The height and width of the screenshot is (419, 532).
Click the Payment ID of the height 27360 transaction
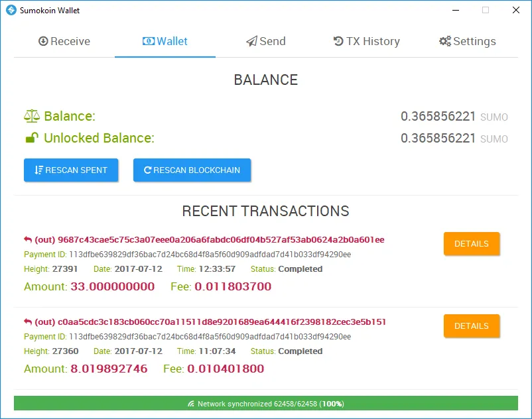click(x=210, y=337)
